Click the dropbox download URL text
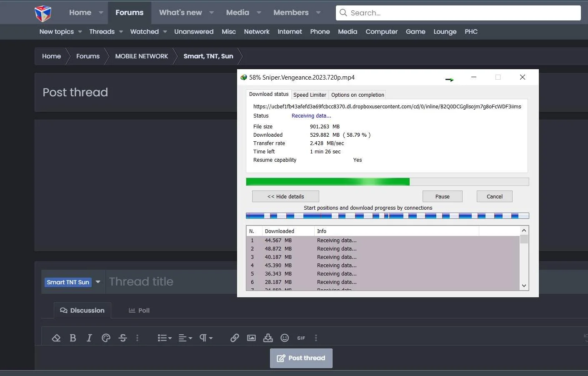The width and height of the screenshot is (588, 376). [x=387, y=107]
